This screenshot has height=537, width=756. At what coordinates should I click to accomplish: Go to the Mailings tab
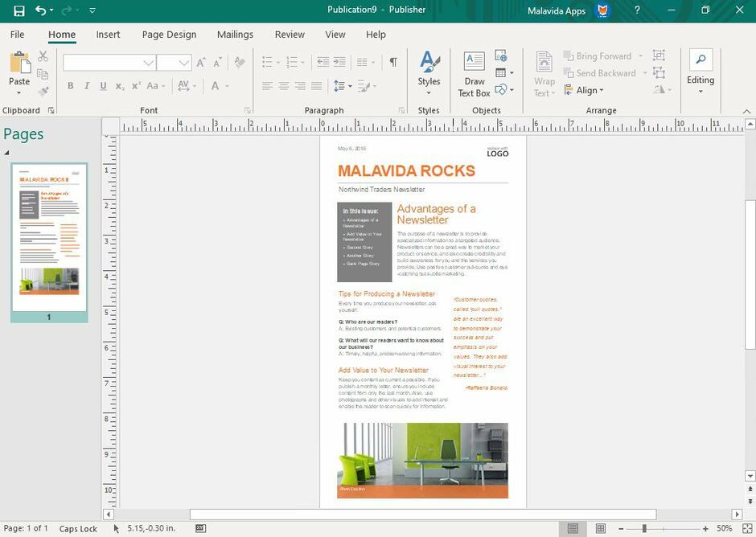coord(235,35)
